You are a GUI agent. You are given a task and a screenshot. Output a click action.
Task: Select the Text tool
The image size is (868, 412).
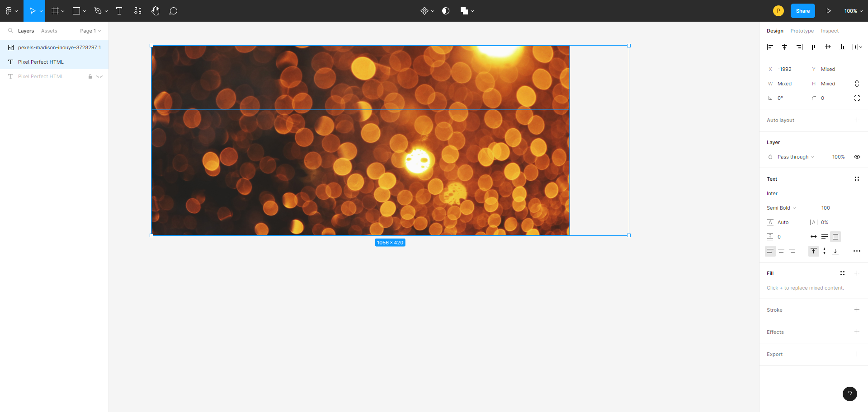click(119, 11)
